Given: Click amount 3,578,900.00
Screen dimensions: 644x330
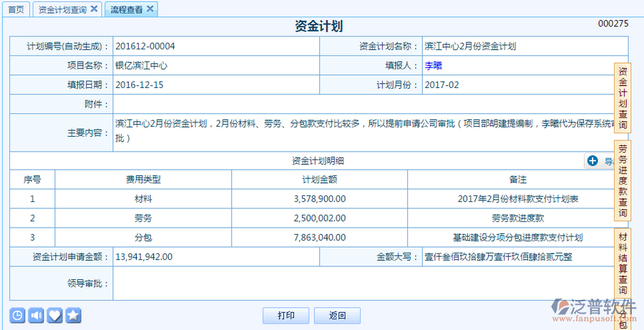Looking at the screenshot, I should (320, 199).
